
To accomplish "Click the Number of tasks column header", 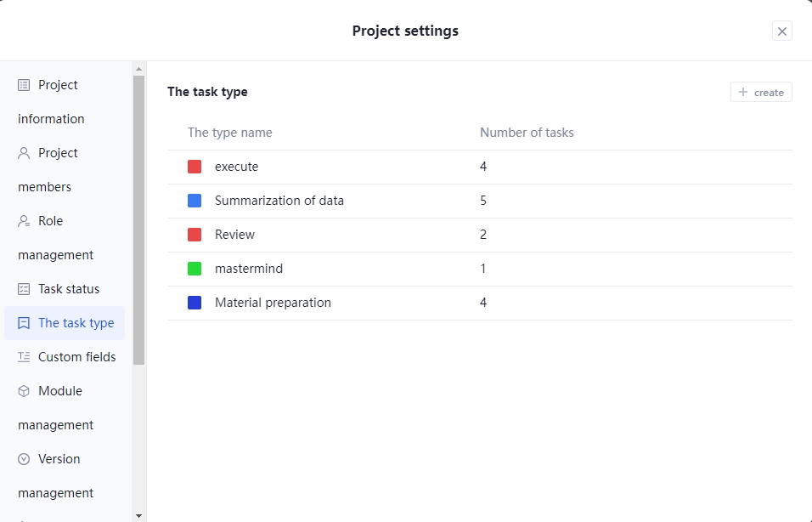I will pos(527,133).
